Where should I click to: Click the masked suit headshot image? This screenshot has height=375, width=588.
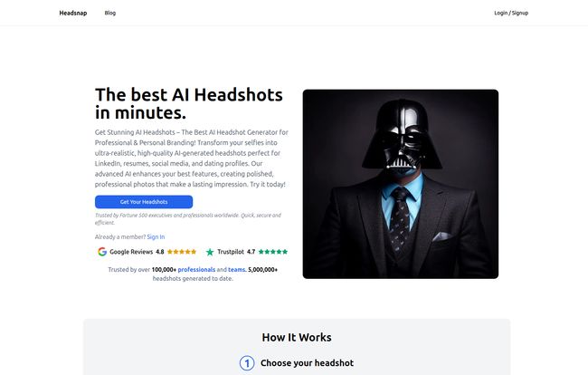click(x=401, y=184)
